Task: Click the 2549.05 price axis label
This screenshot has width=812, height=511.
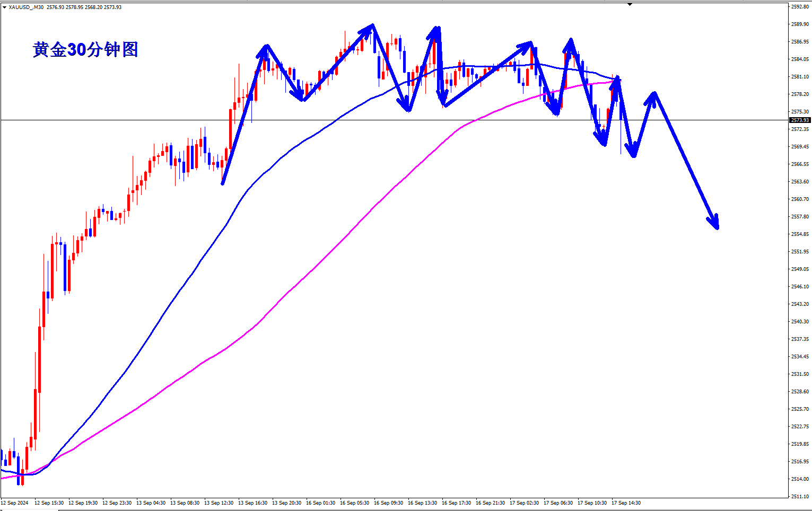Action: [800, 269]
